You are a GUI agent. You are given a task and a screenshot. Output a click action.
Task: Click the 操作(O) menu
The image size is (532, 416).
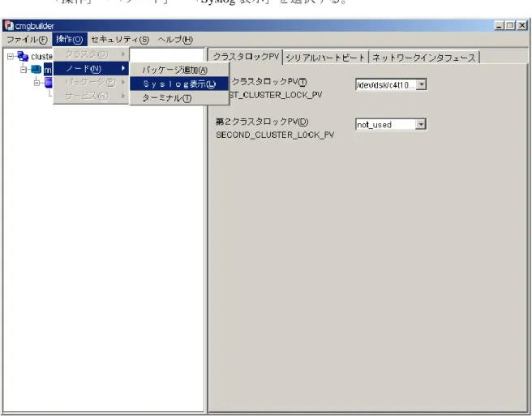70,40
